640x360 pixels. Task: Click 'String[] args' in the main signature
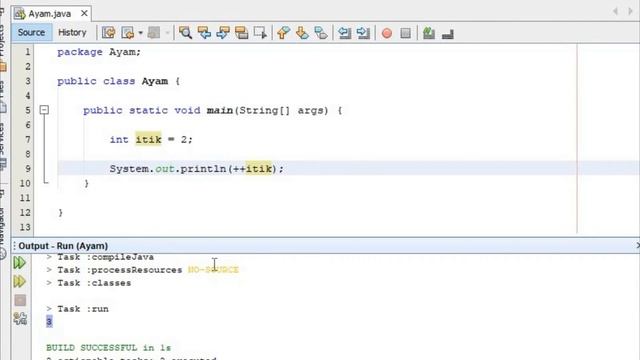click(283, 111)
